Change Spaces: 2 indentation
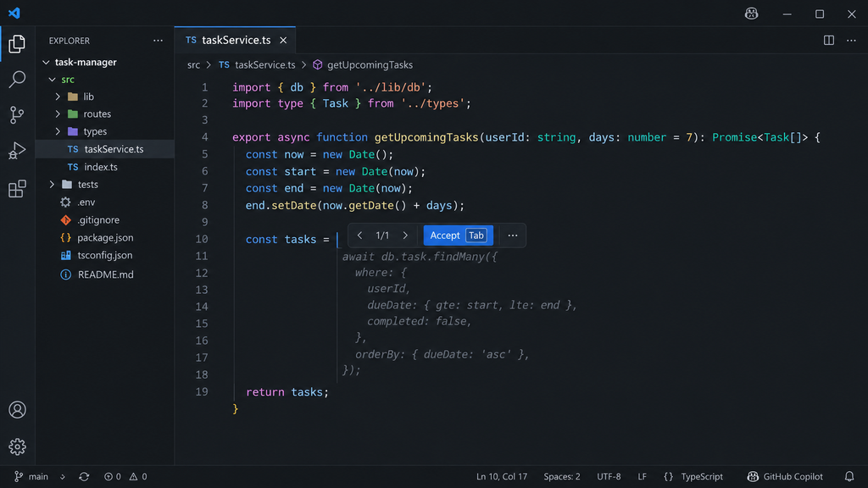Screen dimensions: 868x488 562,476
